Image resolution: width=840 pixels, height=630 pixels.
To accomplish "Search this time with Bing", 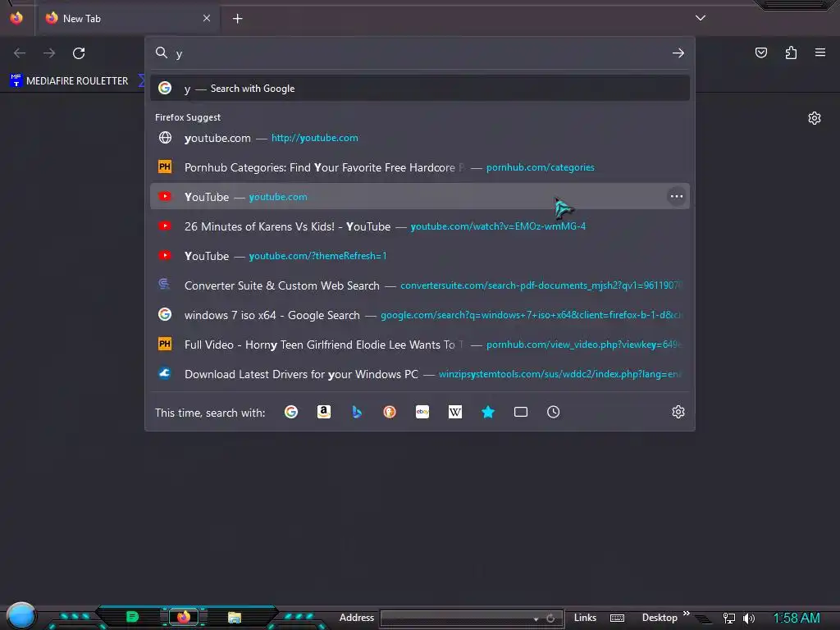I will (357, 412).
